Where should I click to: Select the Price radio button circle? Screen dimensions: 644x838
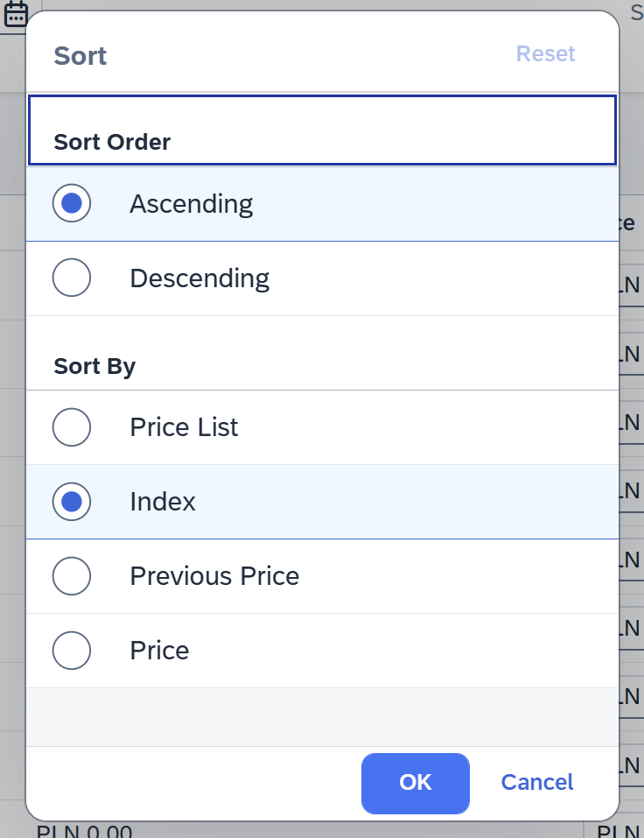[72, 651]
